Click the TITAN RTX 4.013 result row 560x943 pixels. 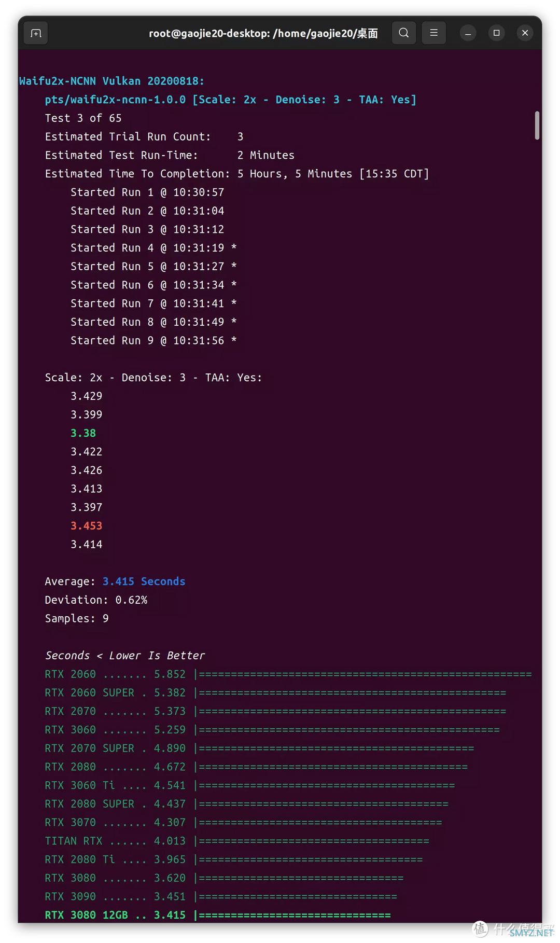[237, 841]
